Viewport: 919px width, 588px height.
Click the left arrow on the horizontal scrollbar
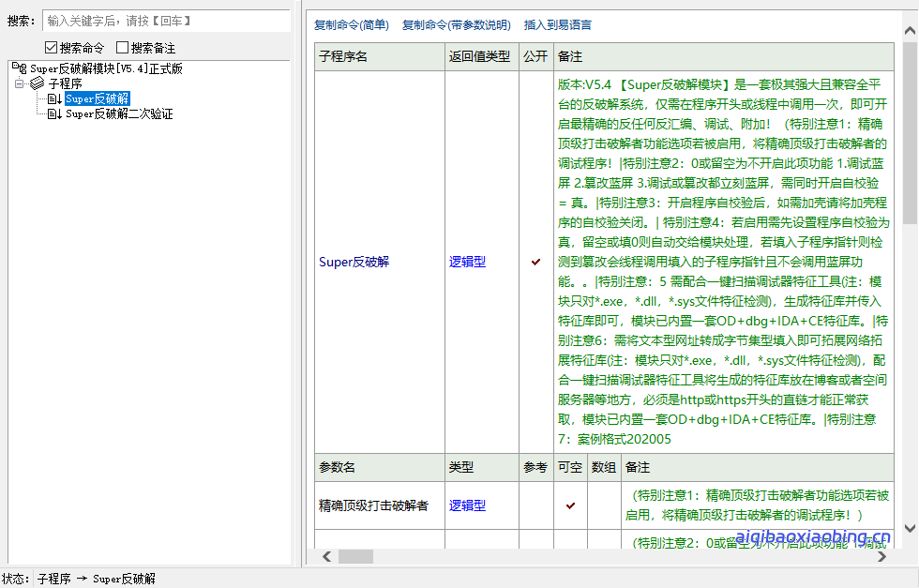point(325,556)
